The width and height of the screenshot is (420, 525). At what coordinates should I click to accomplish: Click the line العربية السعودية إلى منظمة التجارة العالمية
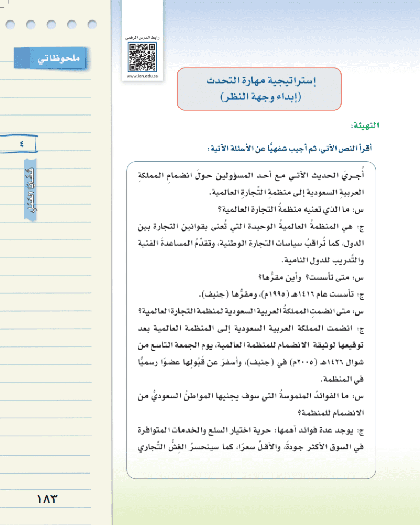(287, 193)
